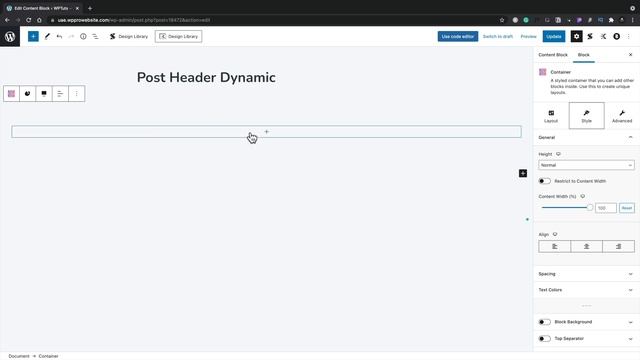Undo the last change
Image resolution: width=640 pixels, height=360 pixels.
pyautogui.click(x=59, y=36)
